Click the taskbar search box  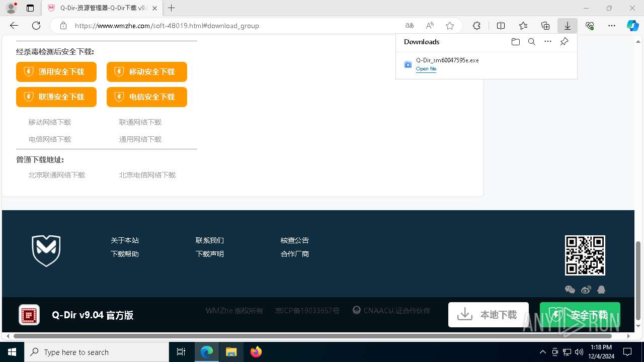point(97,352)
